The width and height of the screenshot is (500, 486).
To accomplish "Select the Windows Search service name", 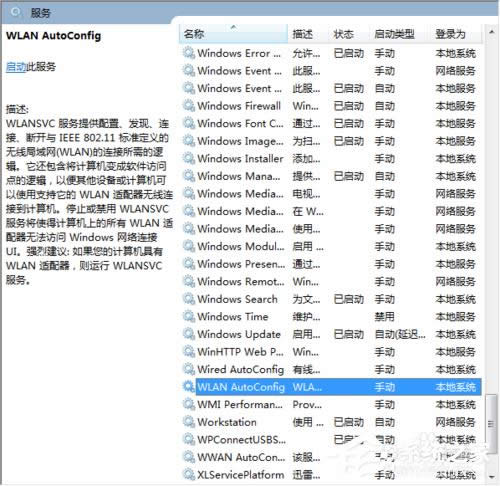I will (x=237, y=299).
